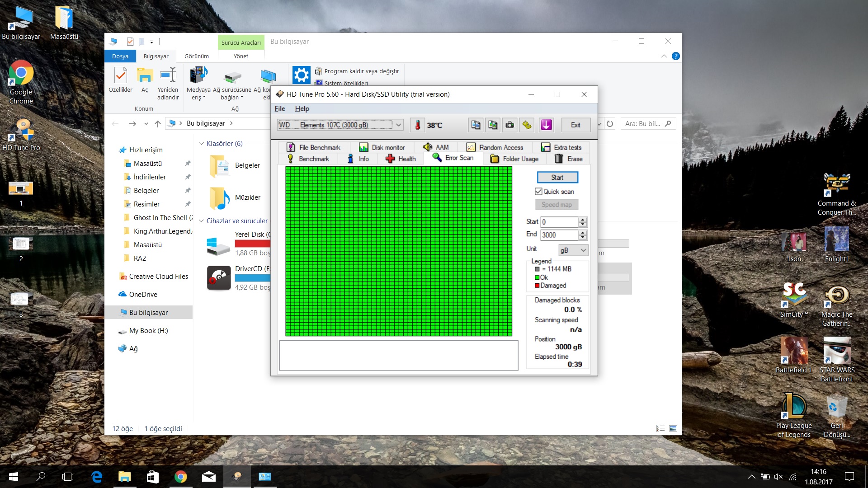Toggle the Quick scan checkbox
The image size is (868, 488).
(538, 192)
